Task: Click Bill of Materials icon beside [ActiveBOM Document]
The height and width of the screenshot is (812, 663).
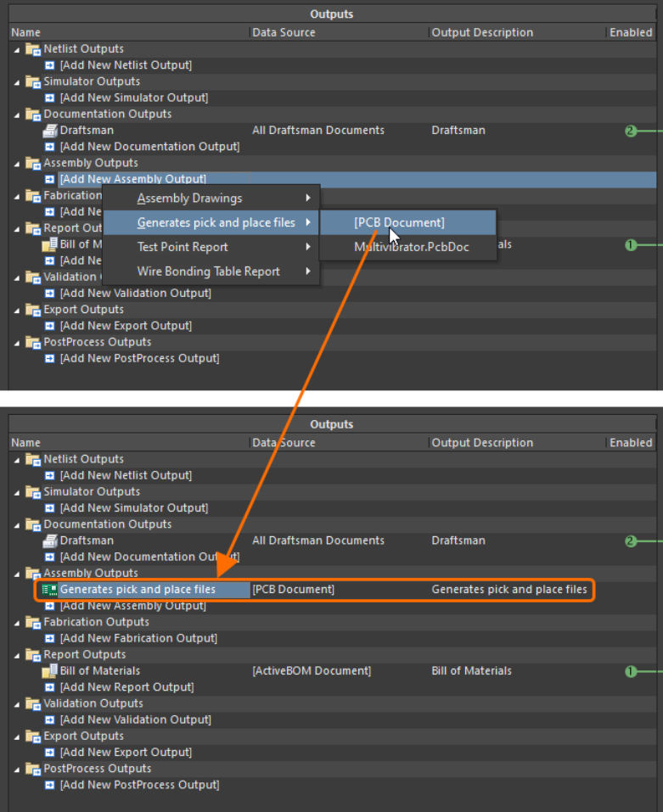Action: tap(49, 671)
